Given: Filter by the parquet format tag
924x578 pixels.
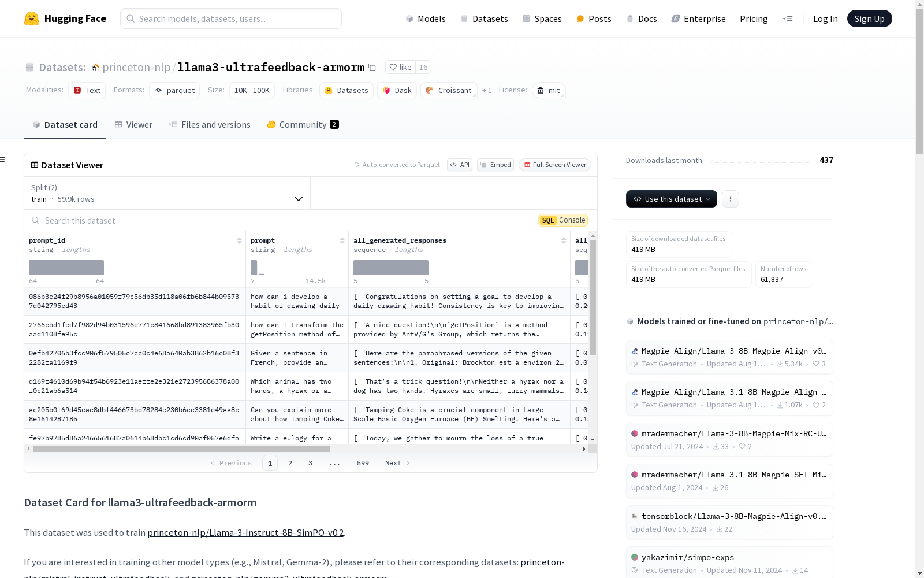Looking at the screenshot, I should click(174, 90).
